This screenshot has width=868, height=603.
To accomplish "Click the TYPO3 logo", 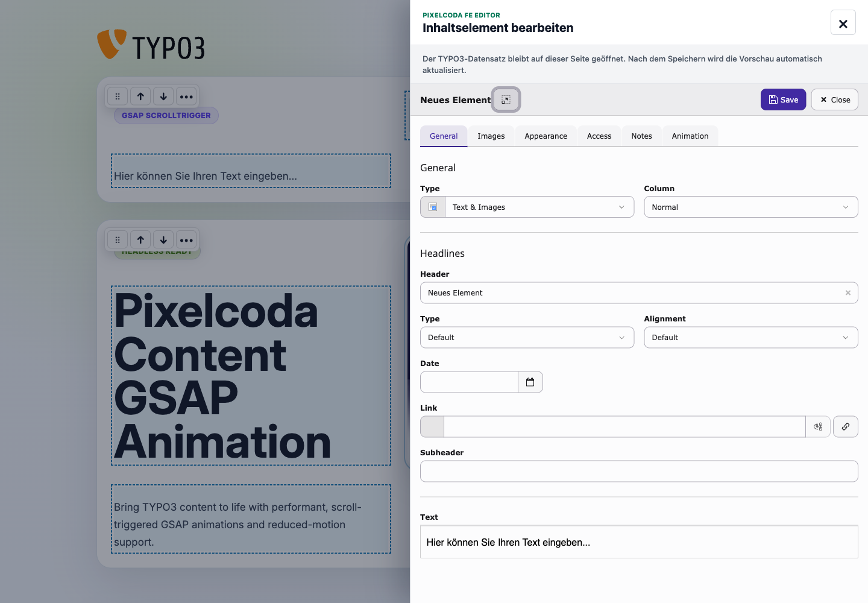I will point(151,45).
